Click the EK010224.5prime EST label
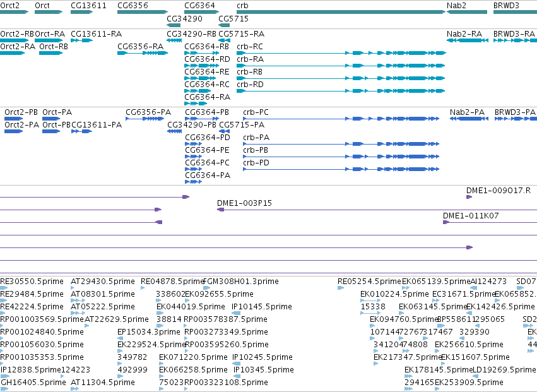537x392 pixels. point(394,294)
